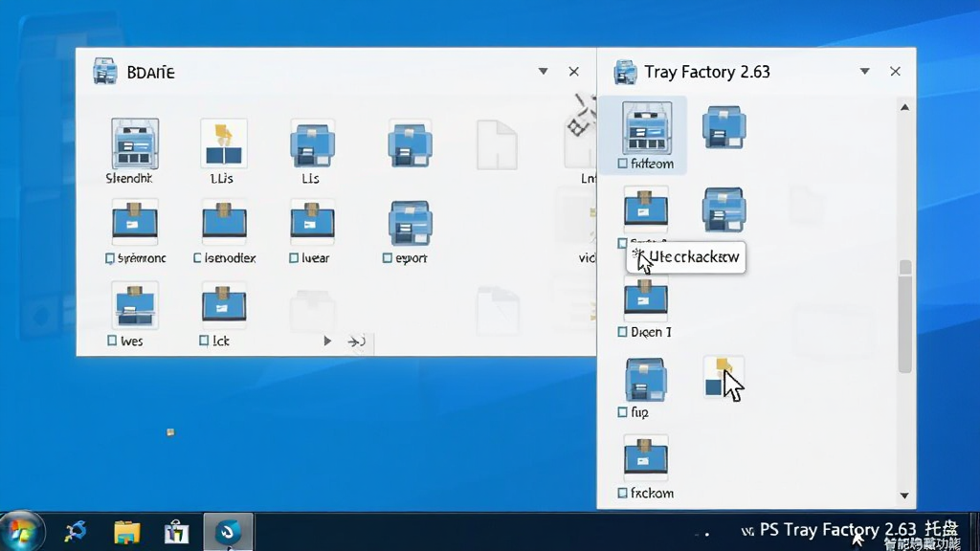
Task: Tick the eyport checkbox
Action: click(x=387, y=258)
